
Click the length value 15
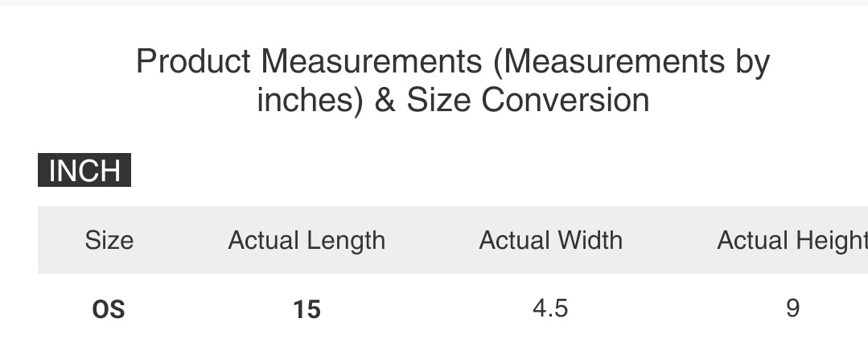[306, 309]
